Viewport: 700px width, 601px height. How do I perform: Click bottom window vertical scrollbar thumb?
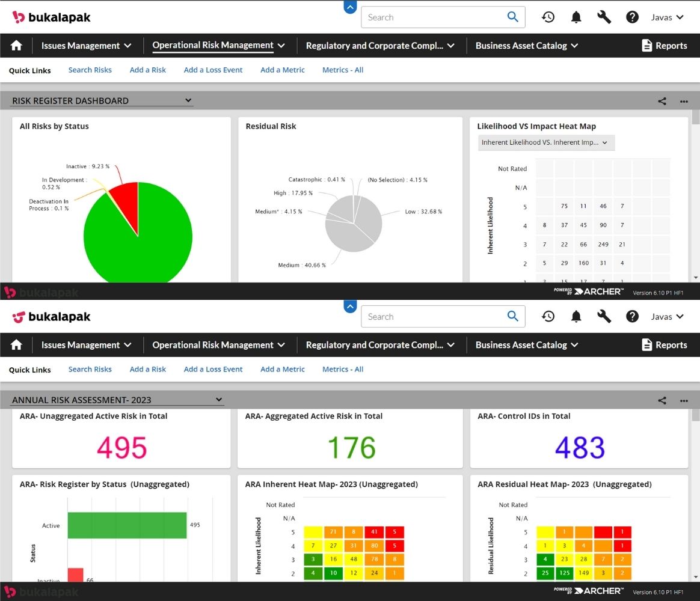696,415
